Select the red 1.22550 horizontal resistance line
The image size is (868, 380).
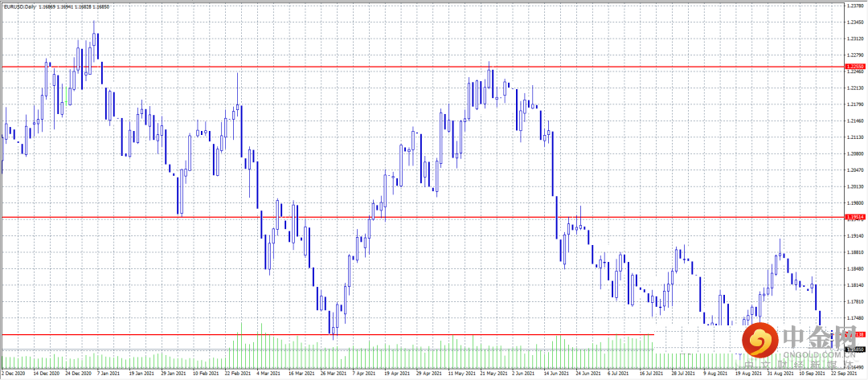point(422,67)
